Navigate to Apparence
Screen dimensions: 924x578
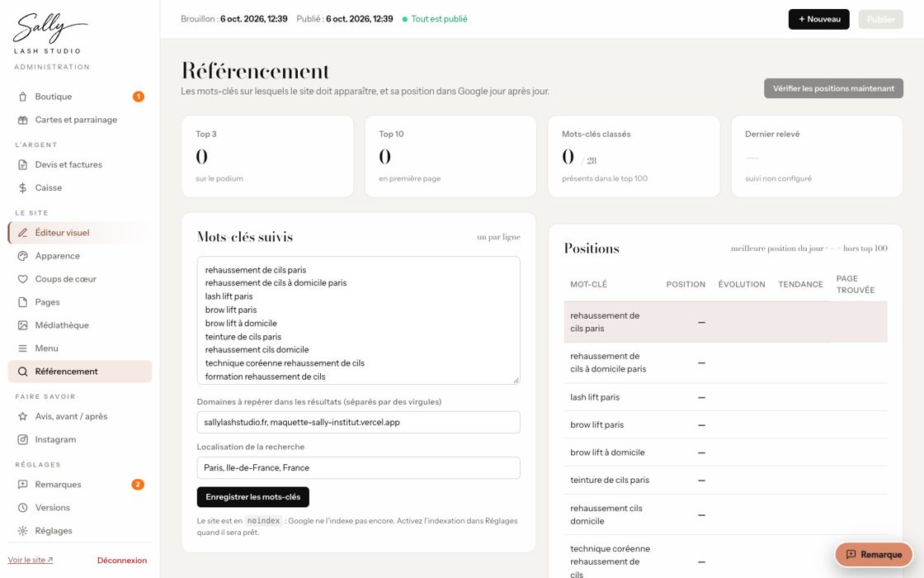pyautogui.click(x=79, y=256)
